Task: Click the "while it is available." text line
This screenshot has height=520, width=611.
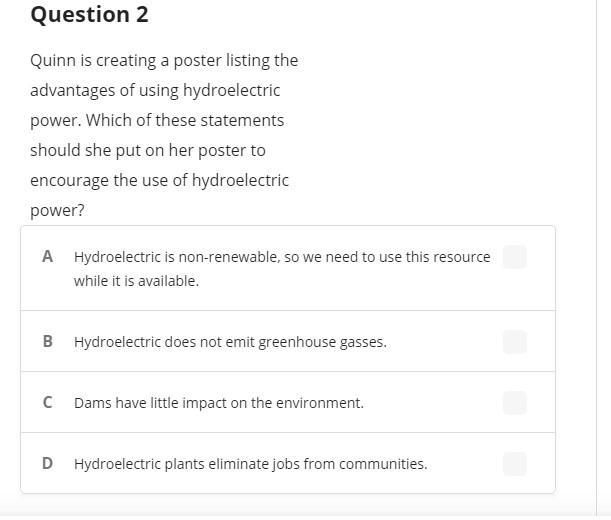Action: pos(136,281)
